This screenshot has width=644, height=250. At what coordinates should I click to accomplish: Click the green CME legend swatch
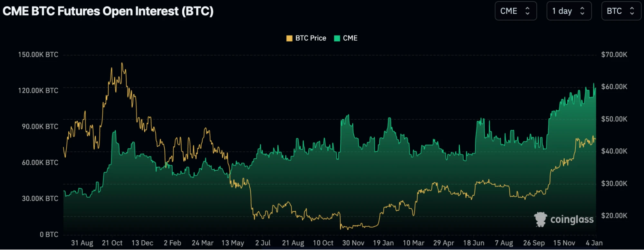(337, 38)
